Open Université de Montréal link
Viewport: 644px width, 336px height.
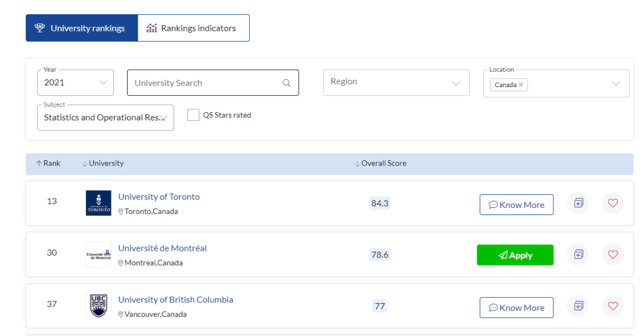click(x=162, y=248)
